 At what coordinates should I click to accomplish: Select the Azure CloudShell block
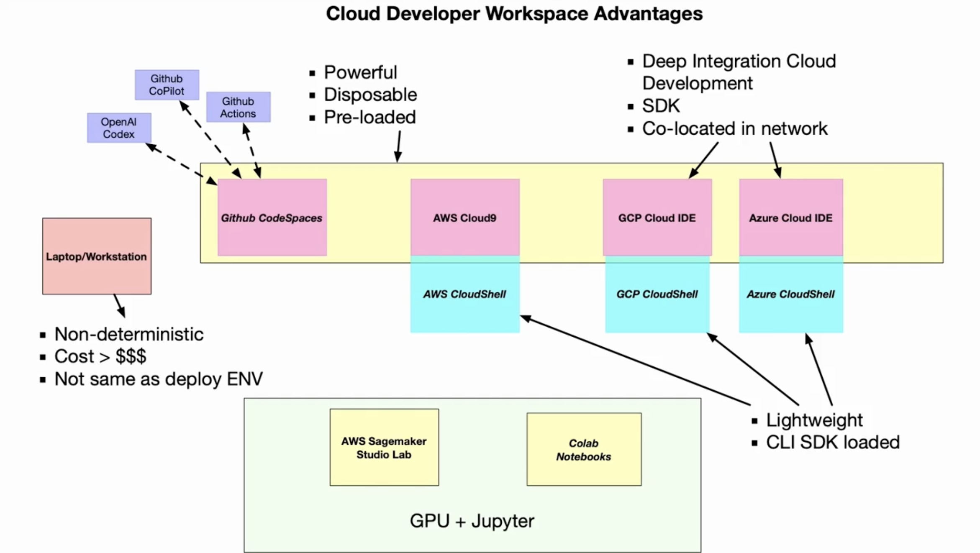click(791, 294)
